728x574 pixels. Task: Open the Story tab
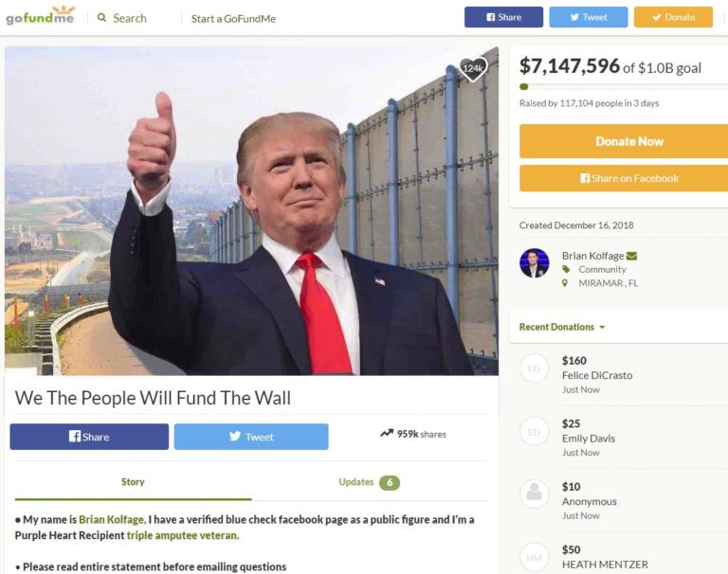[133, 482]
